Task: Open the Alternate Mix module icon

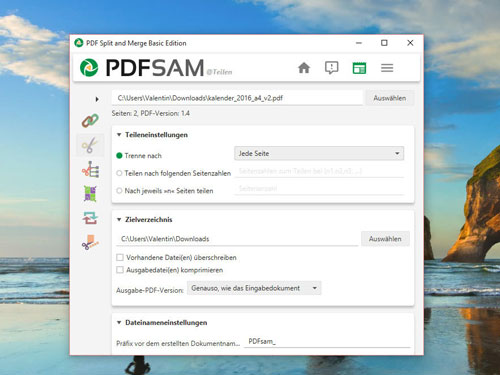Action: pos(90,194)
